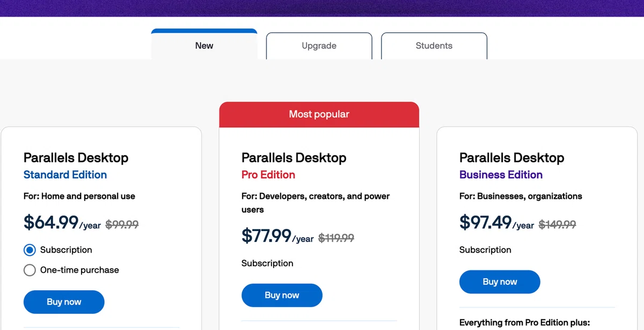
Task: Click Buy now under Pro Edition
Action: [x=282, y=295]
